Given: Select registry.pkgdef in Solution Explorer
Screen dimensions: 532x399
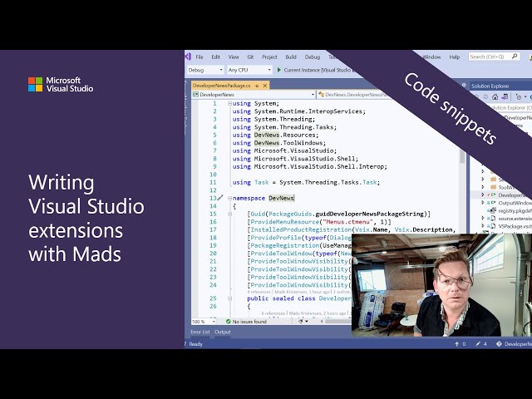Looking at the screenshot, I should (515, 210).
